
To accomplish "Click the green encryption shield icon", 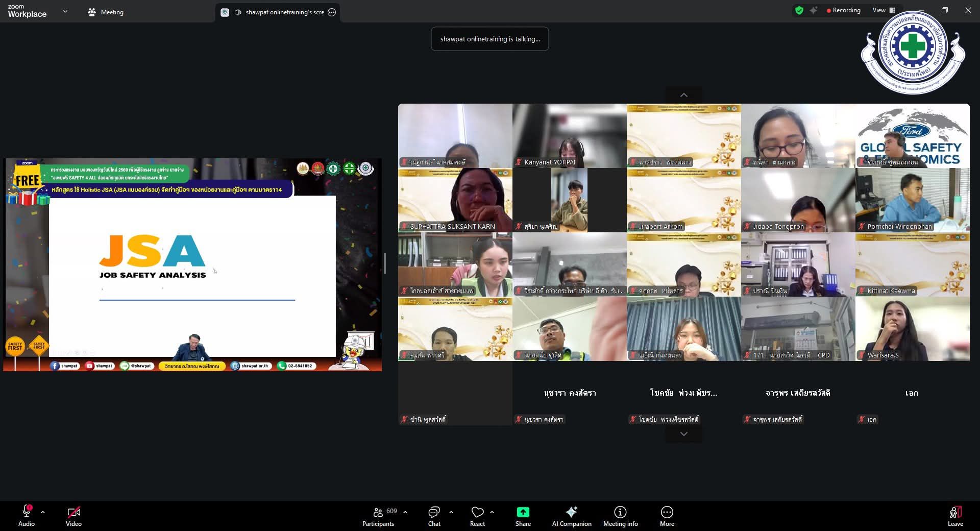I will [x=799, y=10].
